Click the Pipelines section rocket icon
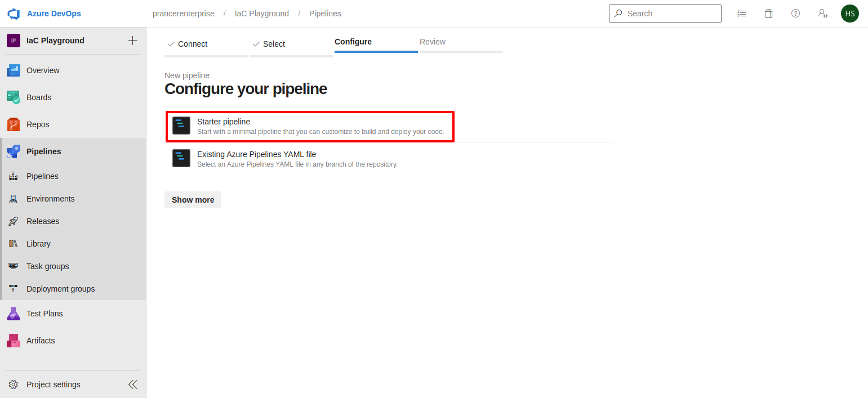 [14, 151]
